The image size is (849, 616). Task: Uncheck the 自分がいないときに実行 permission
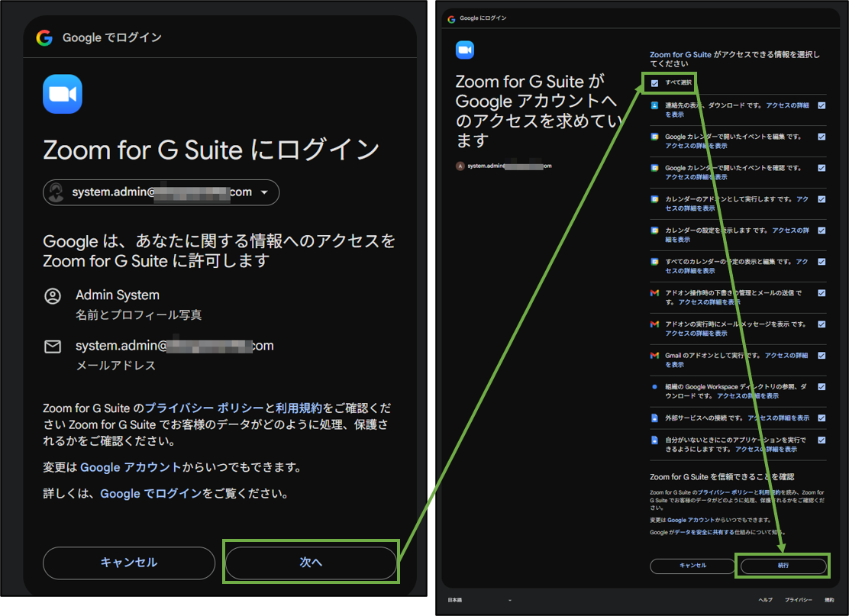(x=822, y=440)
